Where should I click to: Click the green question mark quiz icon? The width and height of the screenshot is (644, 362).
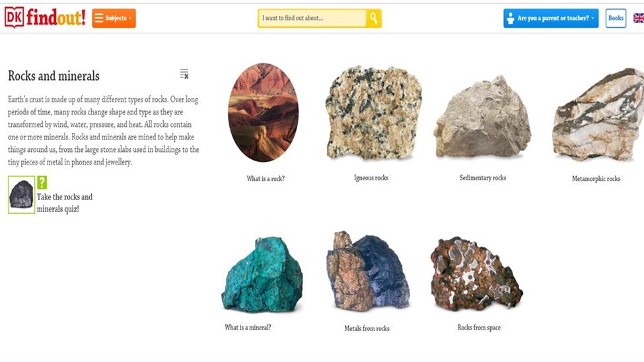42,182
